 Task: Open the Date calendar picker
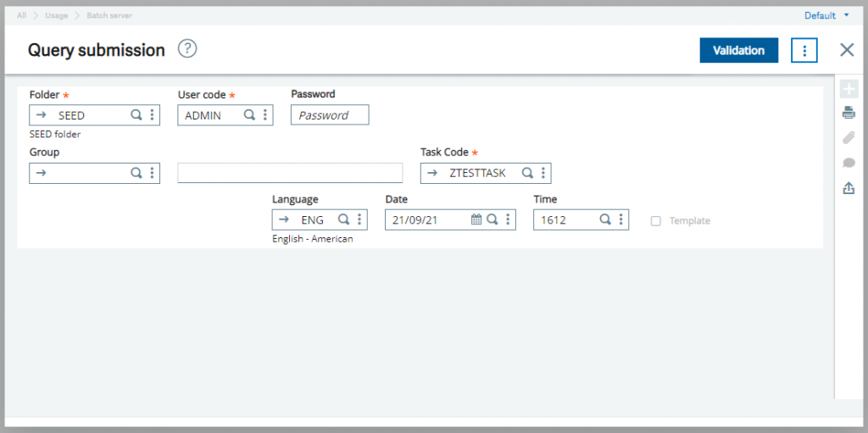pyautogui.click(x=476, y=219)
